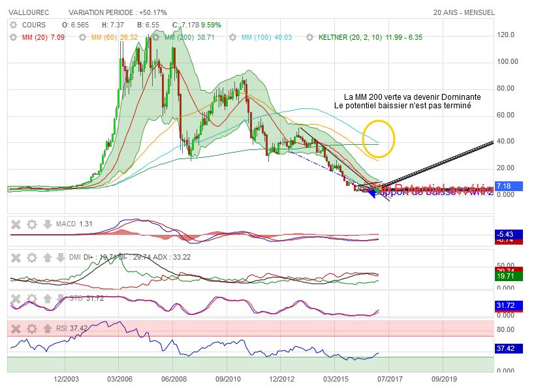Image resolution: width=536 pixels, height=392 pixels.
Task: Click the VALLOUREC chart title
Action: [29, 12]
